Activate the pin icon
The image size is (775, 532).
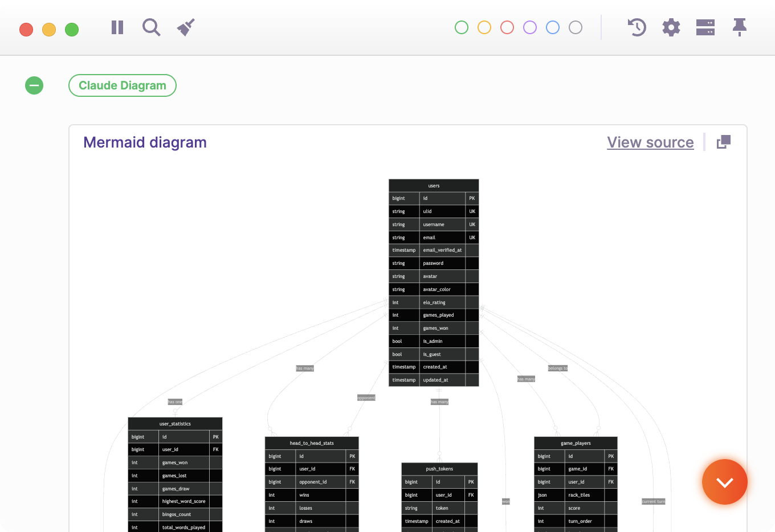739,27
